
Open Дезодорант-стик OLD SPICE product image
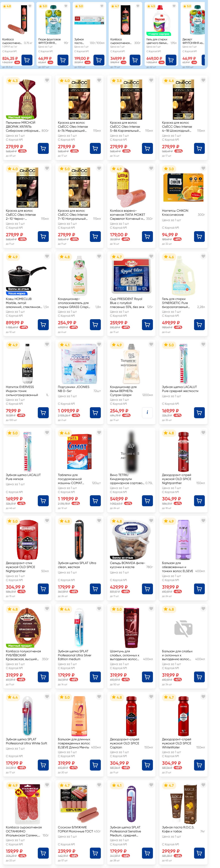tap(27, 540)
